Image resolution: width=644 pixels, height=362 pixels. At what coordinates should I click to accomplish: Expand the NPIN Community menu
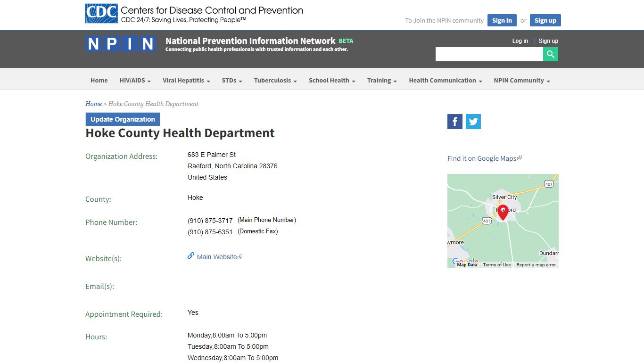(x=522, y=81)
